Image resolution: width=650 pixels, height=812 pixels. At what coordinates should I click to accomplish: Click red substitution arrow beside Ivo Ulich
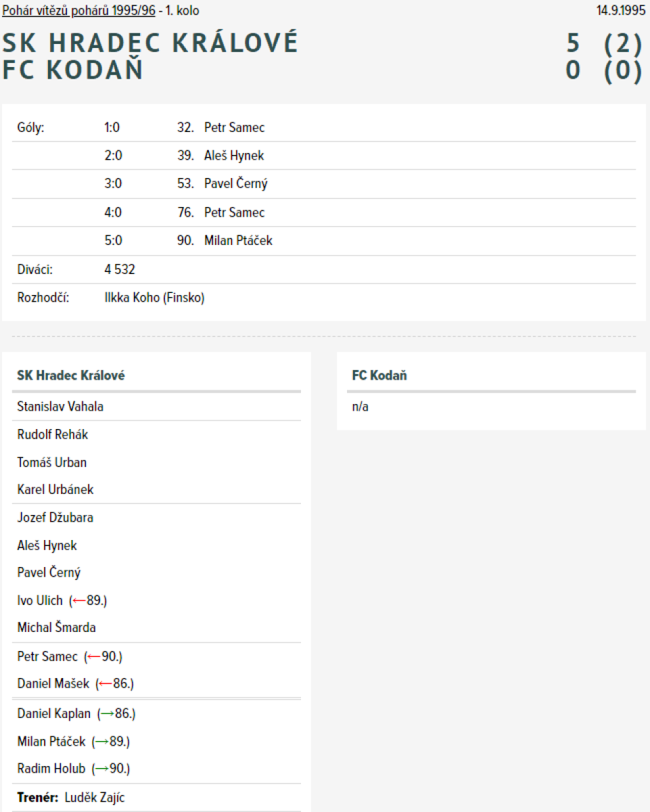point(79,600)
